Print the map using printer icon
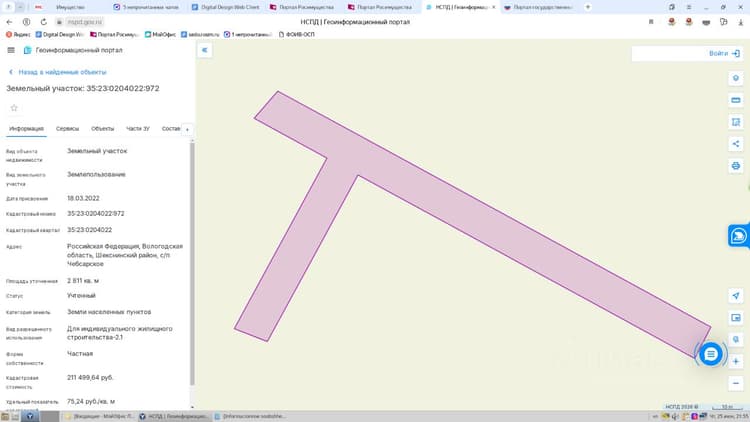 click(736, 166)
